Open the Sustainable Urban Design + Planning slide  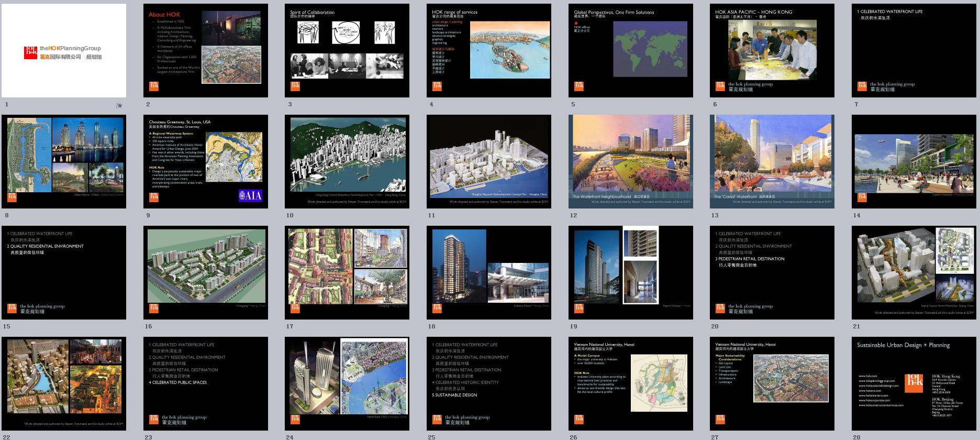(914, 384)
